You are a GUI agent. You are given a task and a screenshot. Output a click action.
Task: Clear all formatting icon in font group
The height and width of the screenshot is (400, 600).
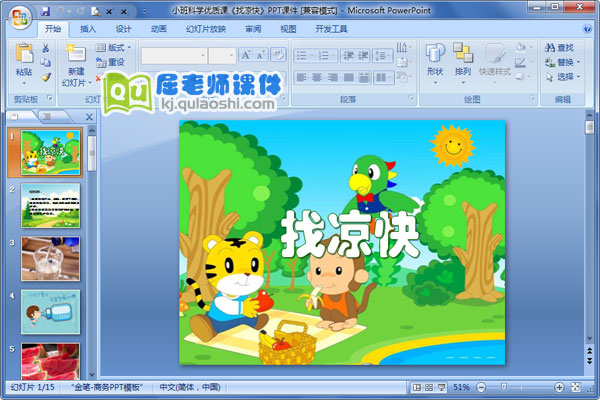278,56
